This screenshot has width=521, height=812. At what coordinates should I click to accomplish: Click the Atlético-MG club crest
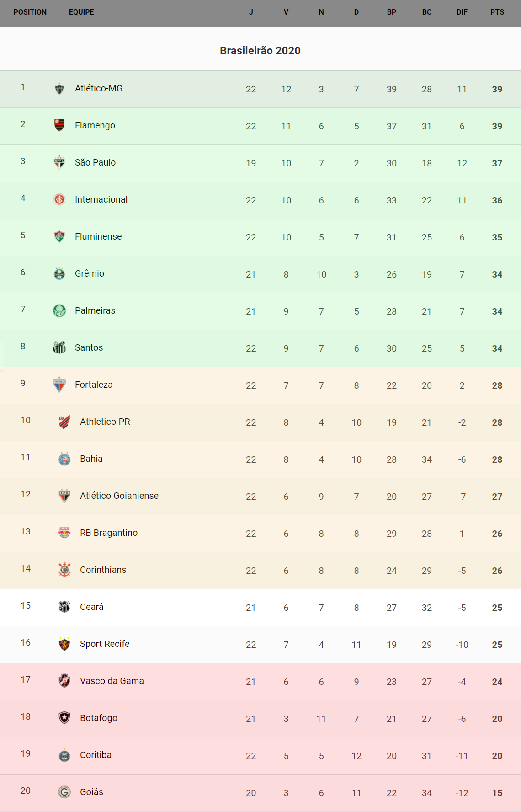click(x=59, y=89)
